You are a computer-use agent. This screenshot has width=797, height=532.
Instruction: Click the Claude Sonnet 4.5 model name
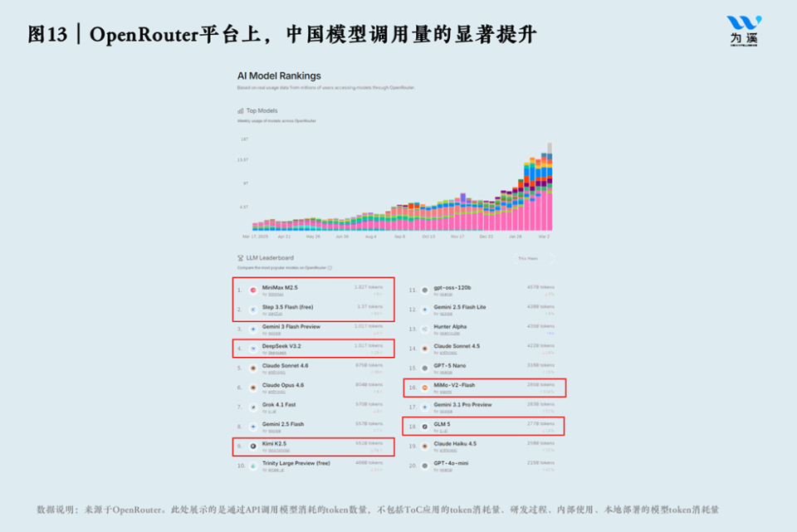(x=457, y=346)
